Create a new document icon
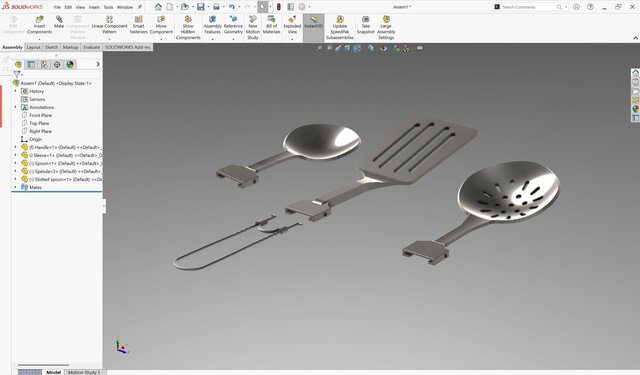Image resolution: width=640 pixels, height=375 pixels. coord(169,7)
